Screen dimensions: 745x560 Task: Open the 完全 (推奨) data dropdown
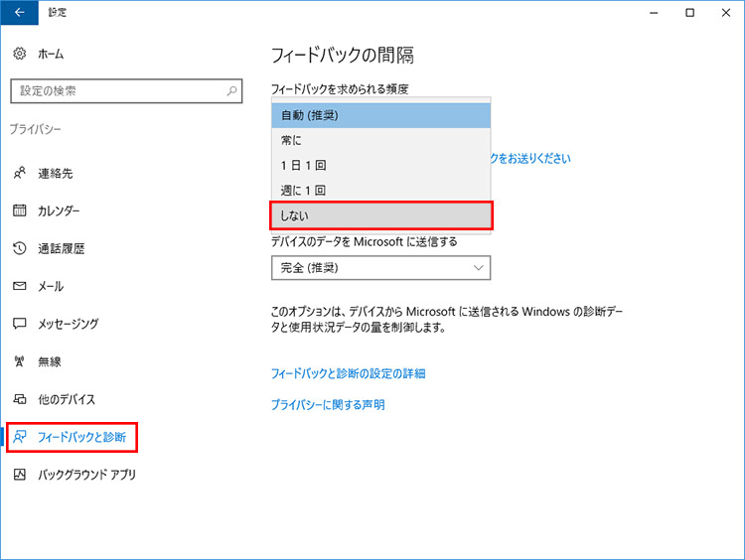pyautogui.click(x=381, y=268)
